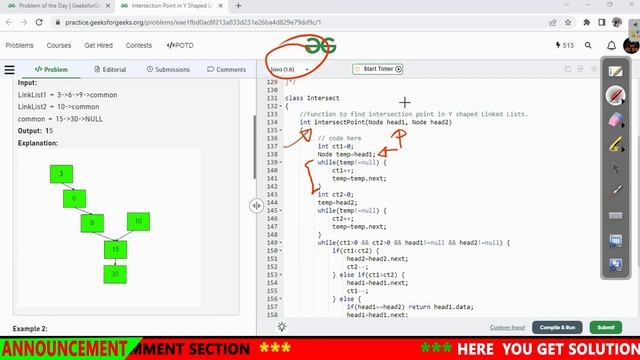
Task: Open the Custom Input link
Action: click(x=507, y=327)
